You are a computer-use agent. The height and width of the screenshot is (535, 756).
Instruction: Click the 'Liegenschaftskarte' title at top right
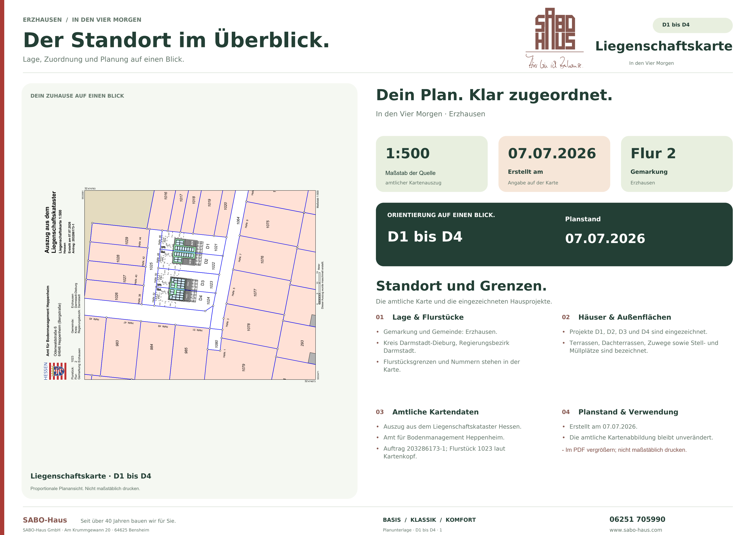click(664, 46)
